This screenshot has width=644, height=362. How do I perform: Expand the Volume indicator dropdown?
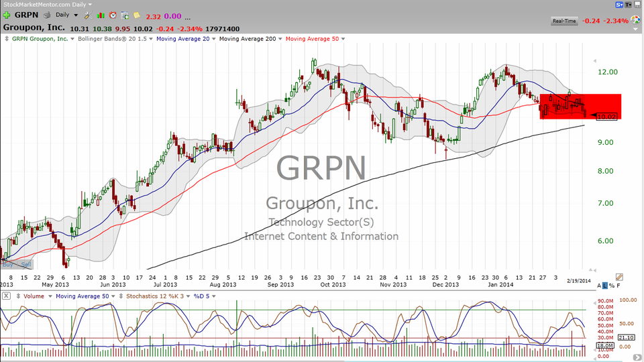point(50,296)
